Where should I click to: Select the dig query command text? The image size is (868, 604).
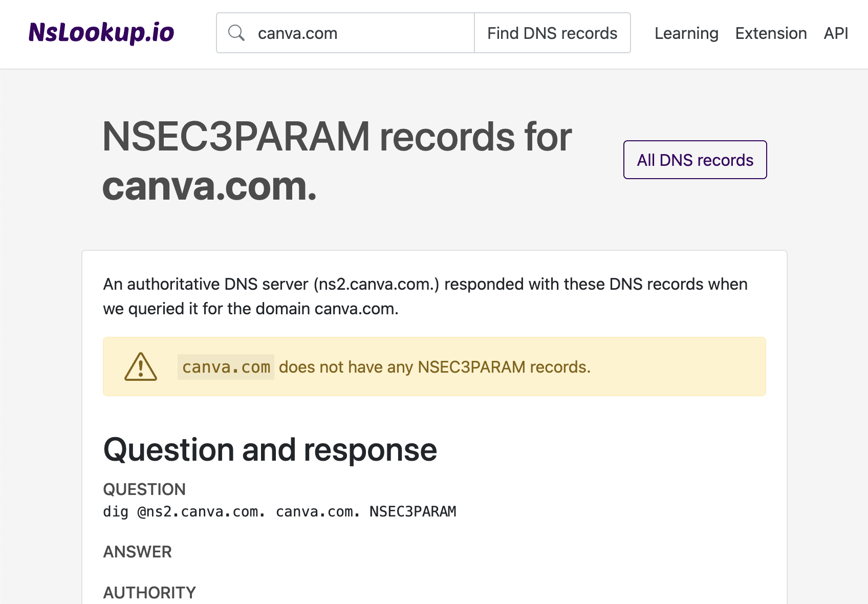point(279,511)
